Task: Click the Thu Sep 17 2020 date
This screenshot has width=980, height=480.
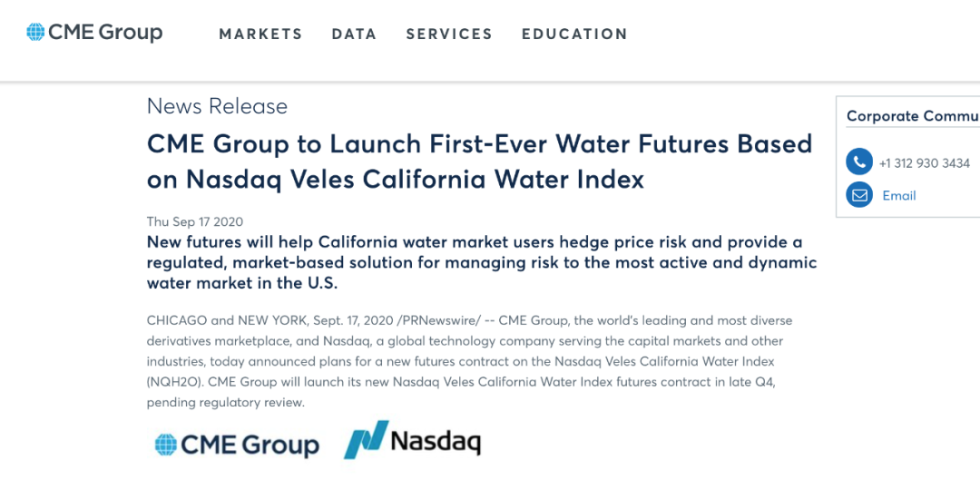Action: (195, 221)
